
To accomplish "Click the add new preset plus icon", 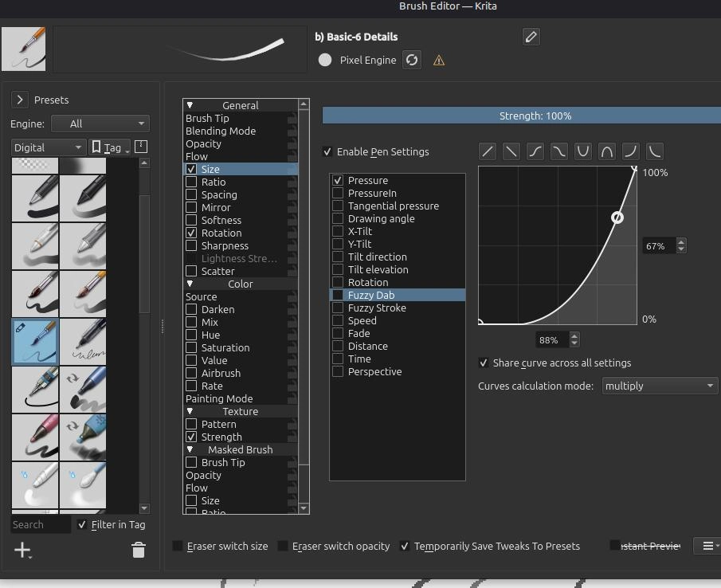I will coord(22,550).
